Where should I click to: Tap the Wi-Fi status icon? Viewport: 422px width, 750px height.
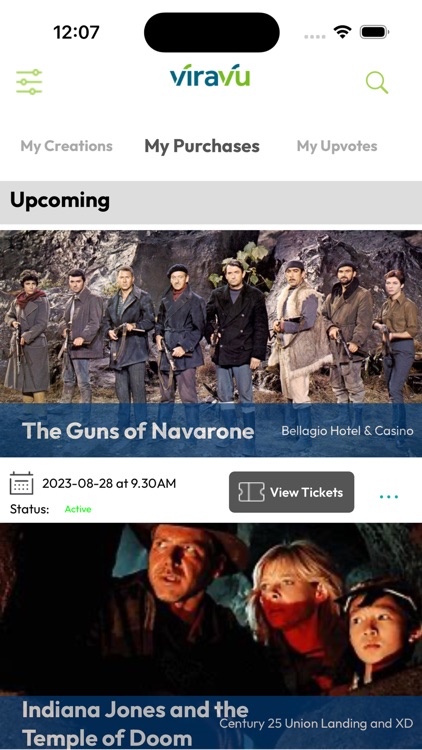(x=342, y=32)
